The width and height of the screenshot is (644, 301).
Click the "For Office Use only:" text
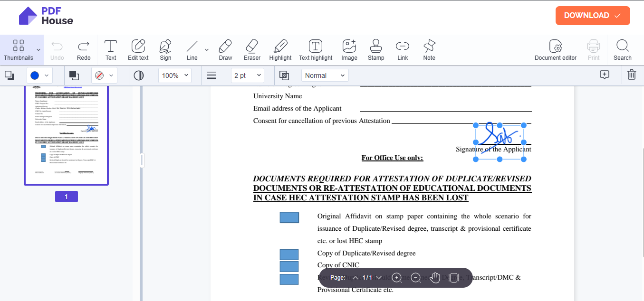(392, 158)
